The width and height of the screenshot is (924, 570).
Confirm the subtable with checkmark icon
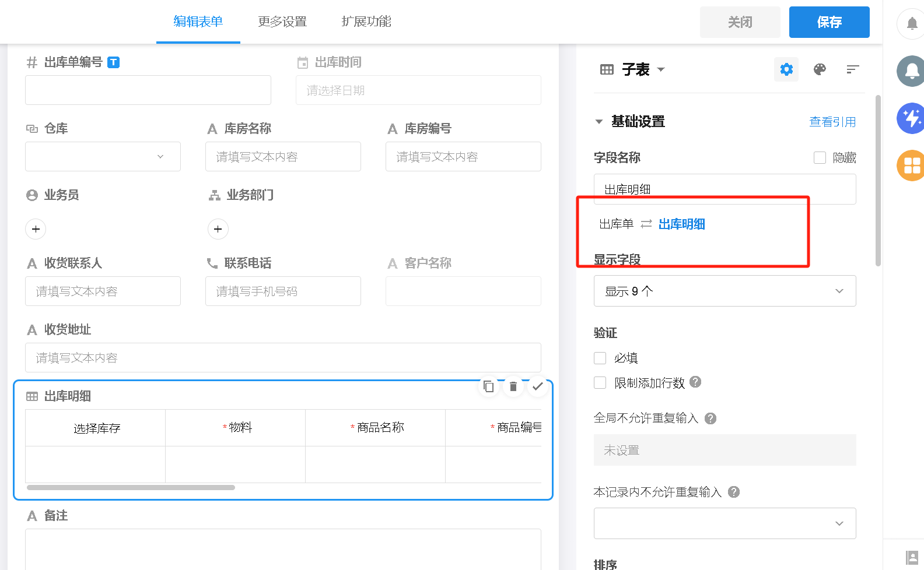tap(538, 386)
